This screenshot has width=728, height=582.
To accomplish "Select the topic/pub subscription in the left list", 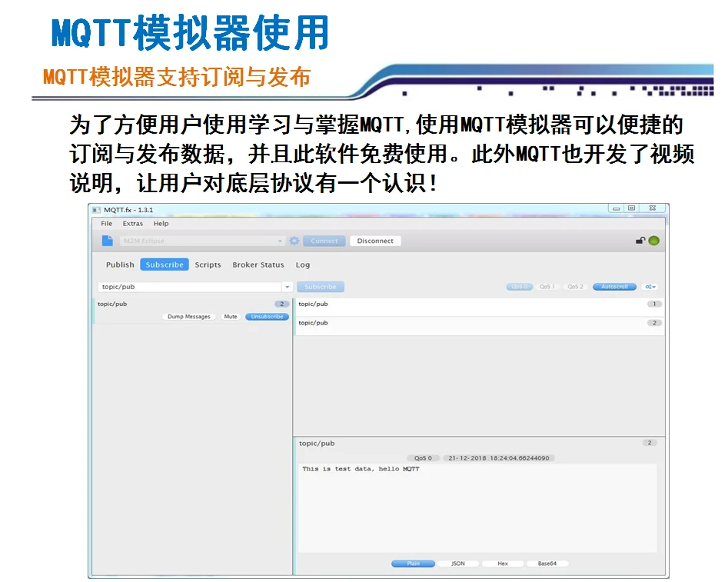I will pos(191,310).
